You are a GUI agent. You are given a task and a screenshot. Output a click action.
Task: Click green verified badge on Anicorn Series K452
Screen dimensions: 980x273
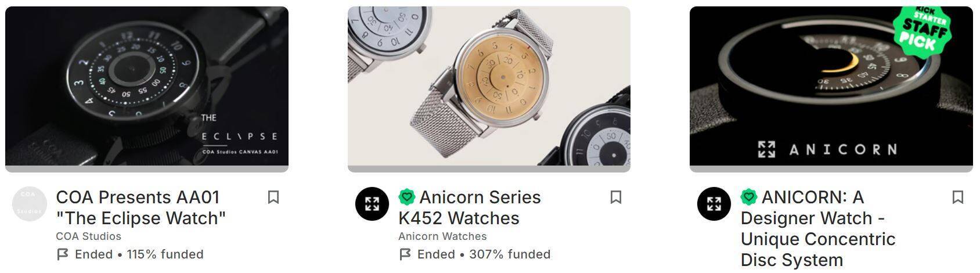pyautogui.click(x=407, y=197)
